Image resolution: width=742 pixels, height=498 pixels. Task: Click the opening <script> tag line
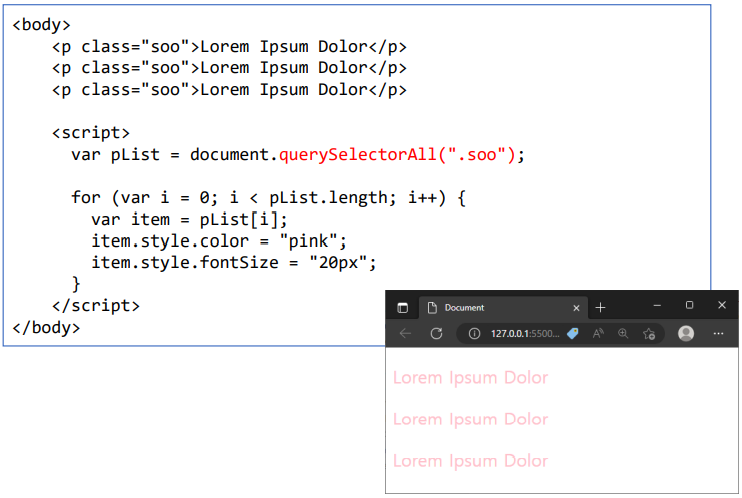(91, 133)
